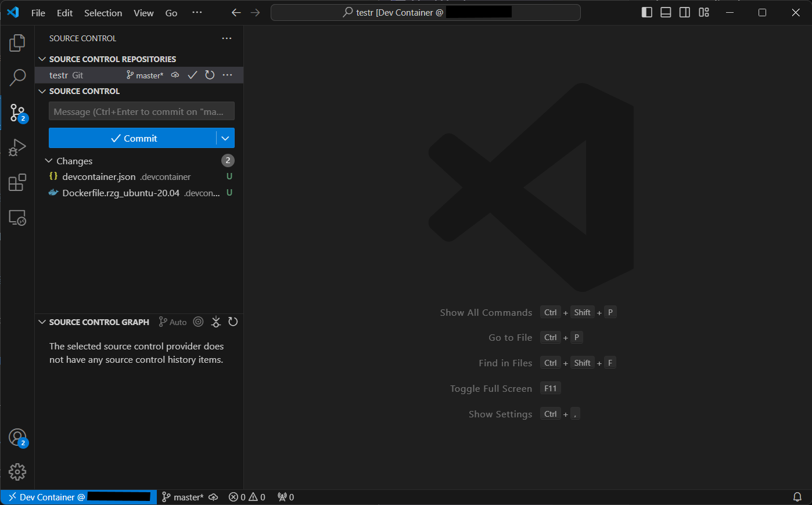Open Customize Layout icon
The image size is (812, 505).
(704, 12)
